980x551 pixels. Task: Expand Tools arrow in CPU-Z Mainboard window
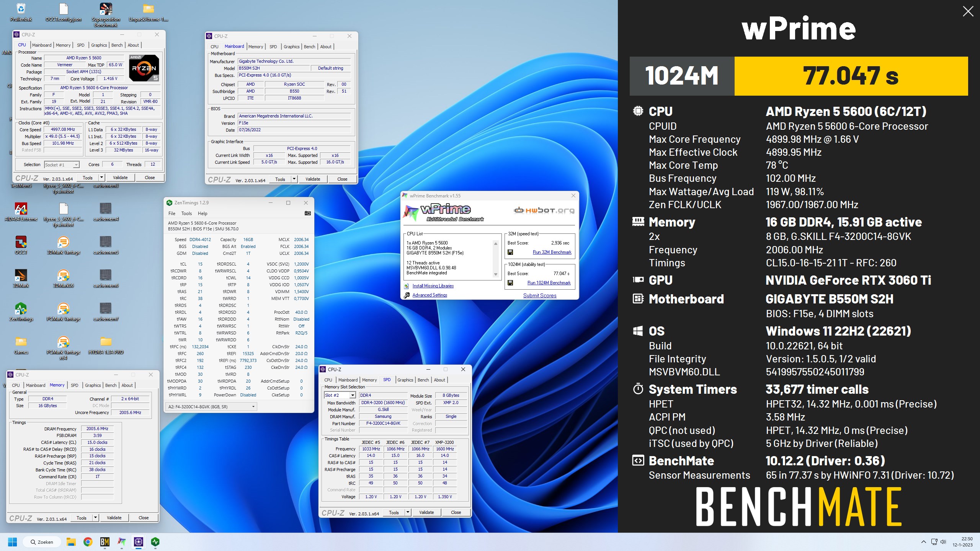coord(294,179)
